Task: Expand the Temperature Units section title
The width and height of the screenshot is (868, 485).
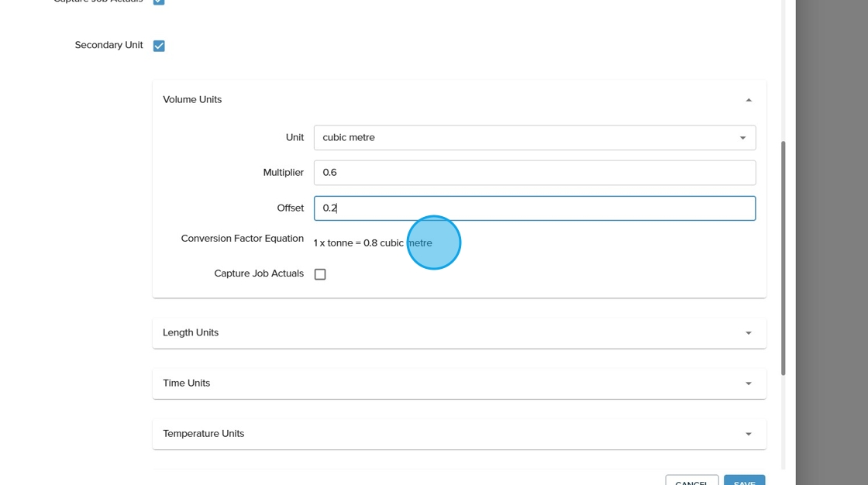Action: 204,434
